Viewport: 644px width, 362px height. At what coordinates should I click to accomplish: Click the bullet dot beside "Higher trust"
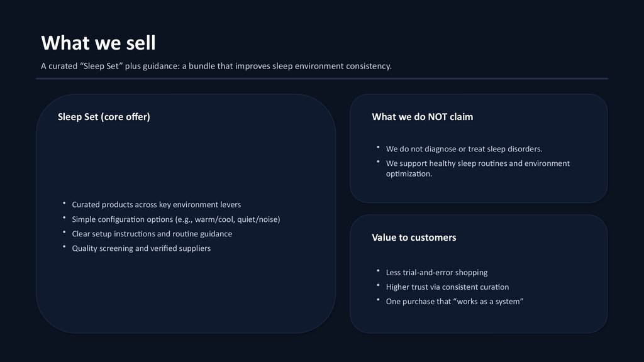[x=378, y=285]
